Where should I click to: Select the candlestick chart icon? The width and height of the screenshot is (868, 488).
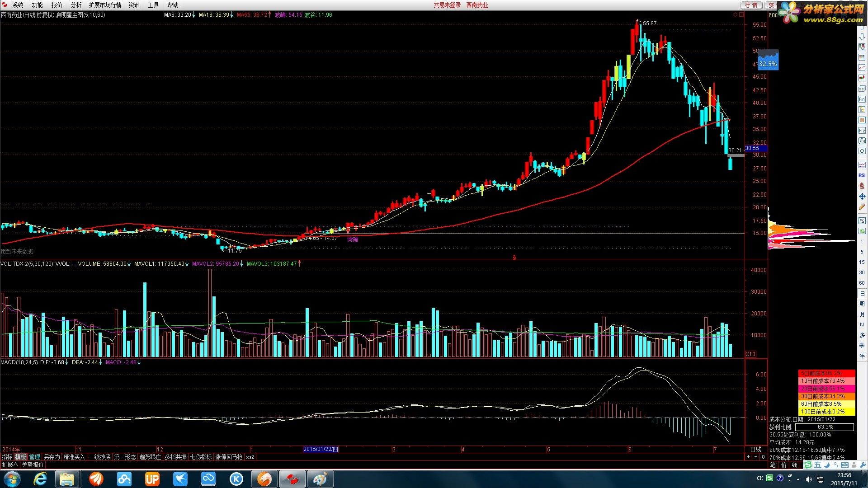[862, 78]
